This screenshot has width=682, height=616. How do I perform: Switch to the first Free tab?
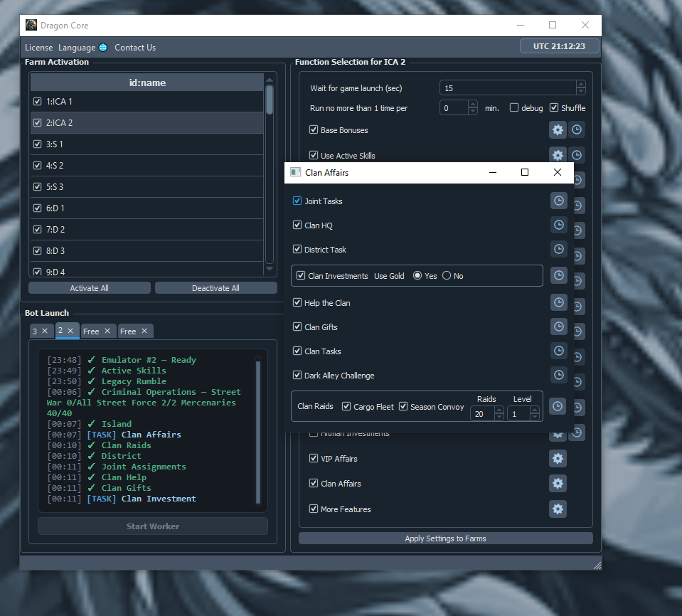pyautogui.click(x=91, y=331)
